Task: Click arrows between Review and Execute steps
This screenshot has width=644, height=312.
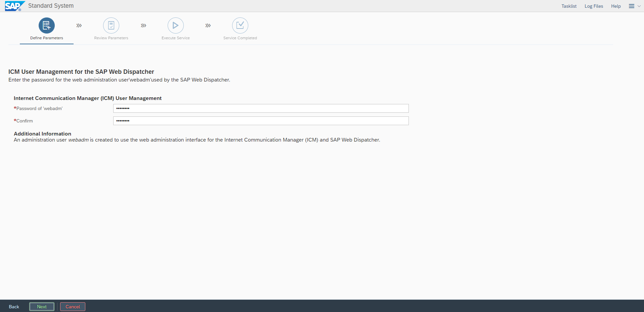Action: pyautogui.click(x=143, y=25)
